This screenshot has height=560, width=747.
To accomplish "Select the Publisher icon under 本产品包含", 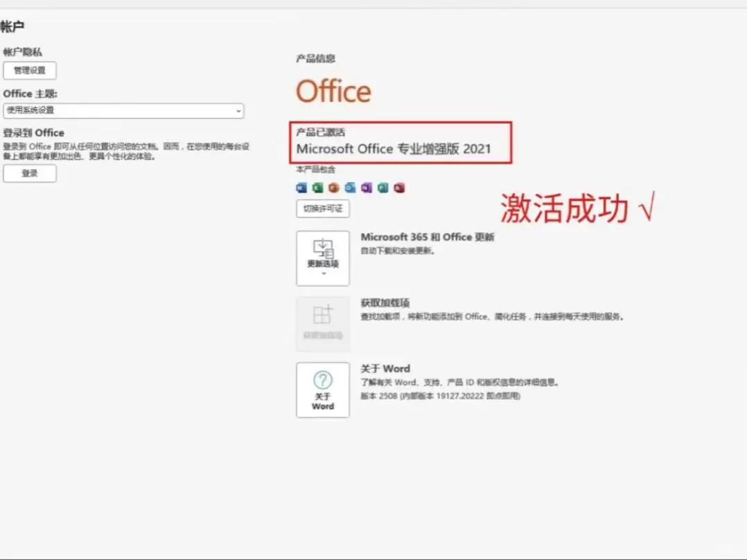I will (x=381, y=187).
